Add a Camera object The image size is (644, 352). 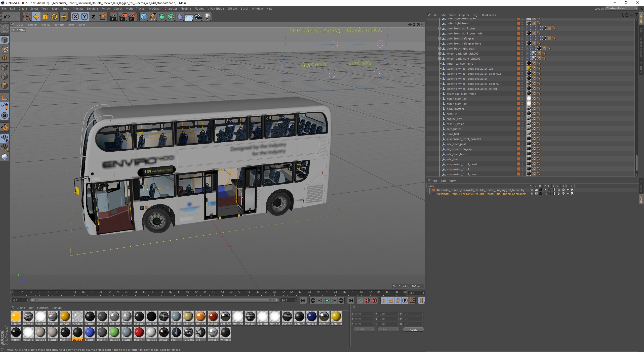(198, 17)
